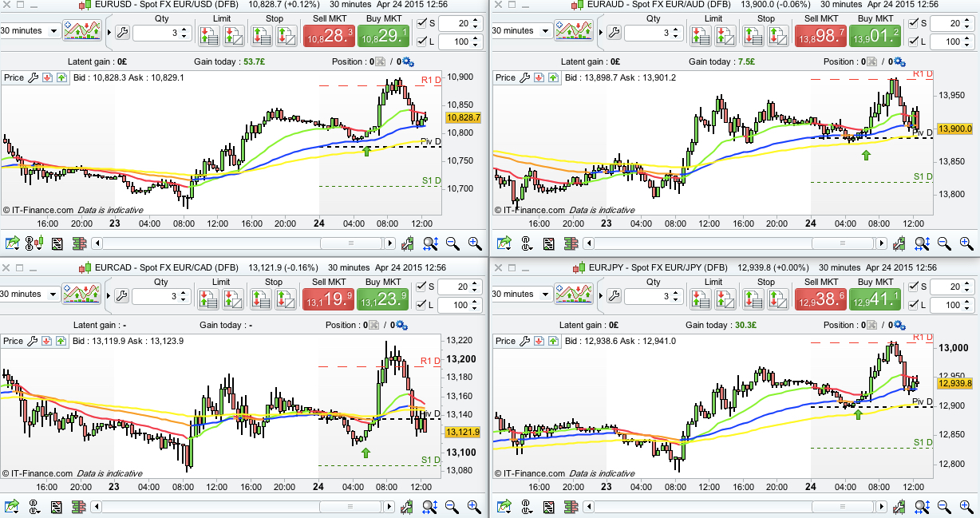Toggle the S checkbox in EURCAD panel
The height and width of the screenshot is (518, 980).
421,288
